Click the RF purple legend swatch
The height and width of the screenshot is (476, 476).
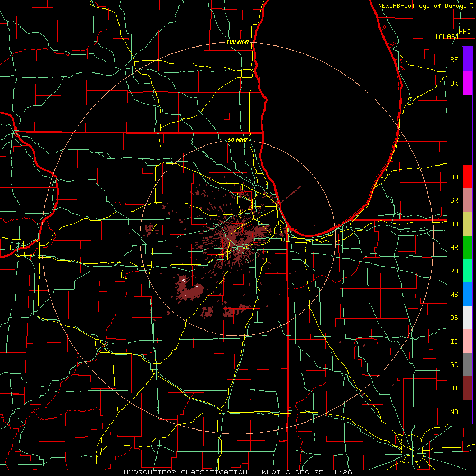[x=467, y=59]
